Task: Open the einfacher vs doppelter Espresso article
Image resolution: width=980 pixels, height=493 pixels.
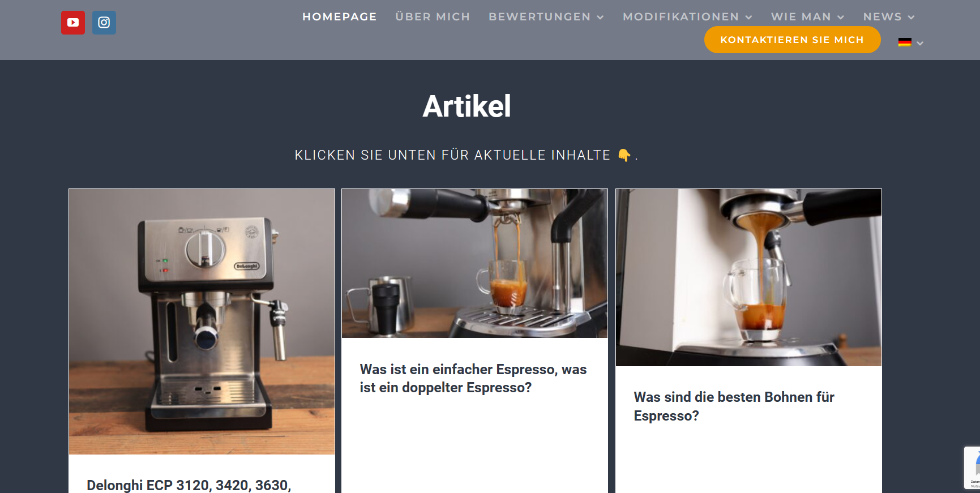Action: click(473, 378)
